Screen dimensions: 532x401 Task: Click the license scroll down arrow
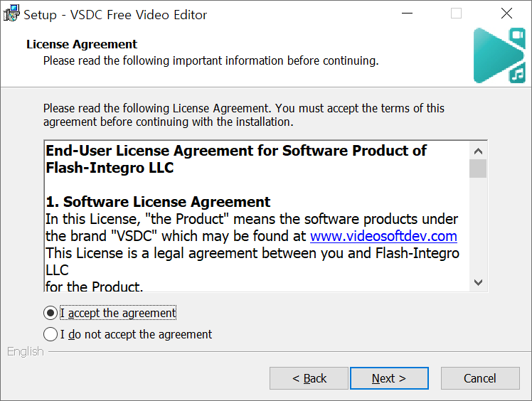pyautogui.click(x=478, y=282)
